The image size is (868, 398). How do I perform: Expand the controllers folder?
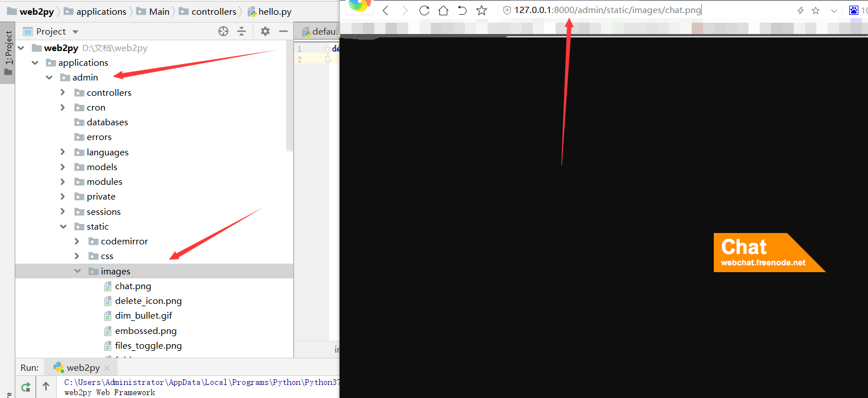tap(63, 92)
